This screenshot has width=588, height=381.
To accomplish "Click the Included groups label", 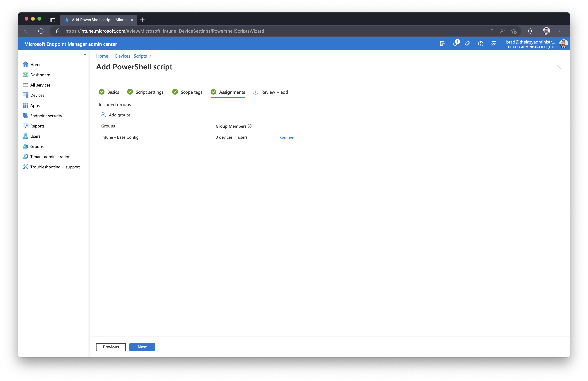I will (115, 105).
